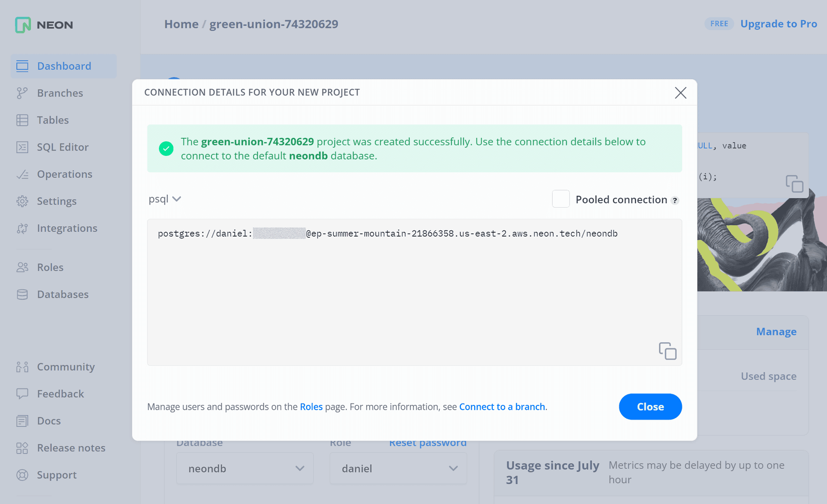
Task: Copy the connection string with the copy icon
Action: click(x=667, y=351)
